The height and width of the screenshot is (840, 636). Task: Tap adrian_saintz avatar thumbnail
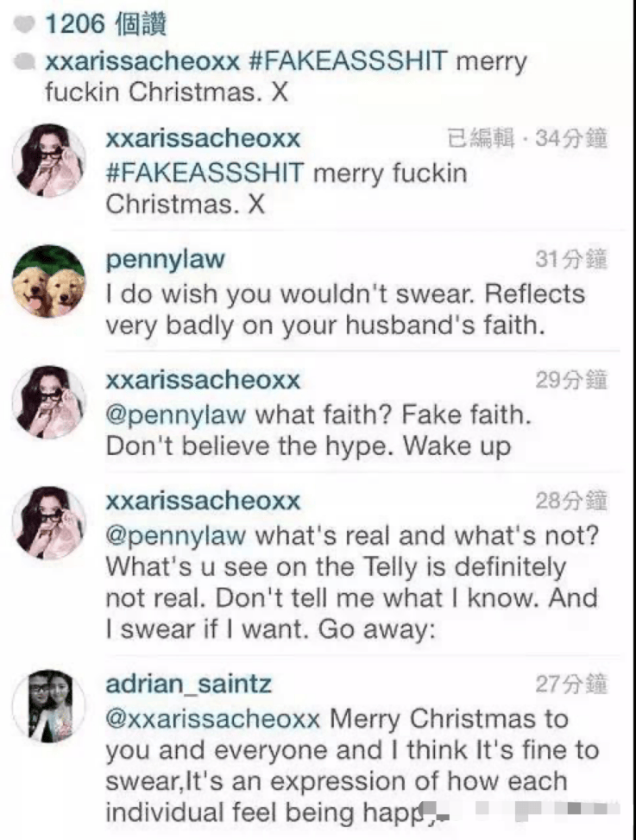tap(48, 706)
